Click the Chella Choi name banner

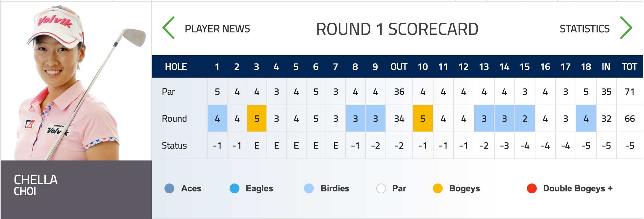click(76, 186)
